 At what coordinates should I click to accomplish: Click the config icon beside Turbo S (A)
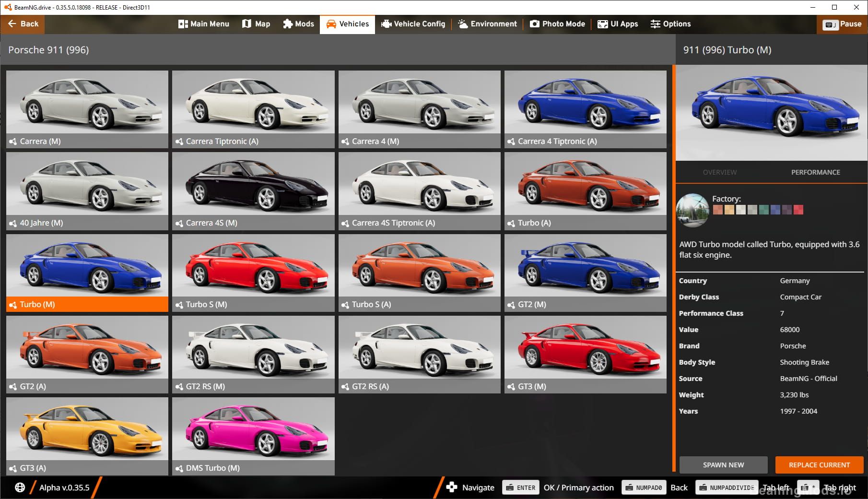[x=345, y=305]
